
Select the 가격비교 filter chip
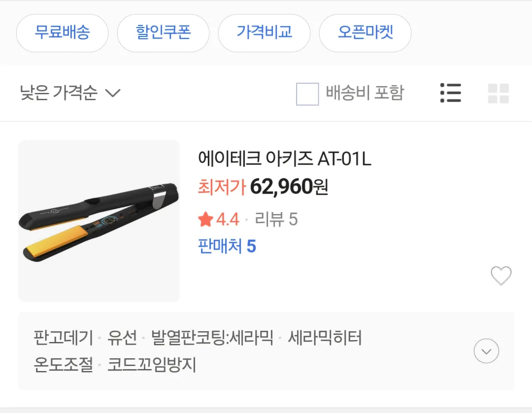tap(264, 33)
